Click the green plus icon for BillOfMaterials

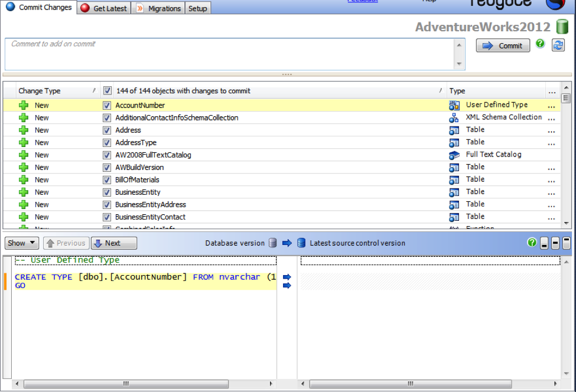coord(24,180)
